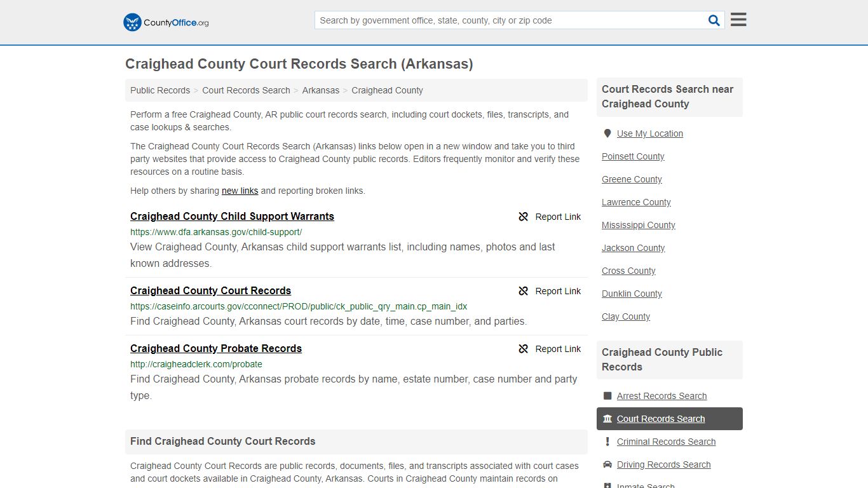Go to Arkansas breadcrumb
868x488 pixels.
(321, 90)
